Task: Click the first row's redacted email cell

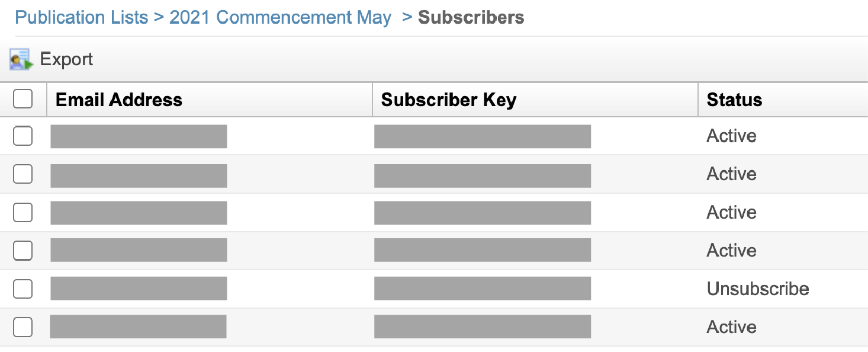Action: click(x=139, y=136)
